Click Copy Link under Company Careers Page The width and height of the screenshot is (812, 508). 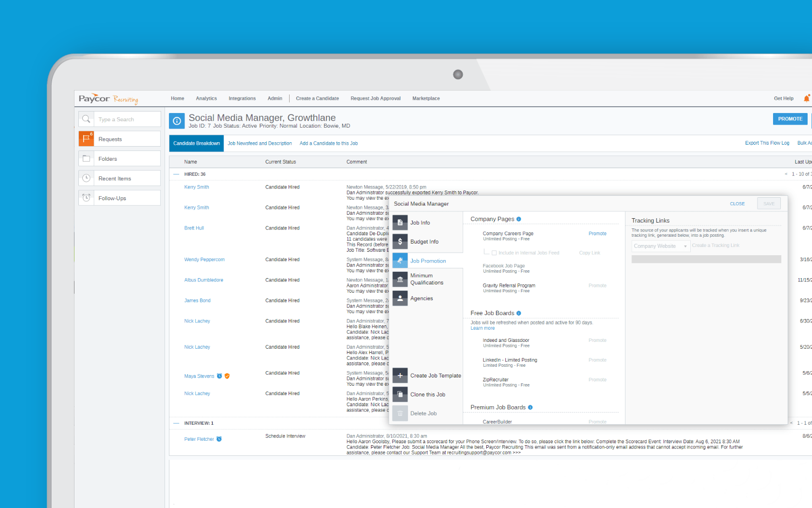[590, 253]
